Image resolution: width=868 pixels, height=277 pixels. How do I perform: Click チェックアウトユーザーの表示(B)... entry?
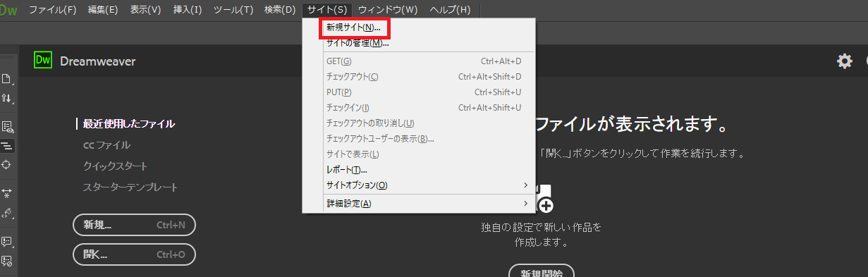point(419,139)
